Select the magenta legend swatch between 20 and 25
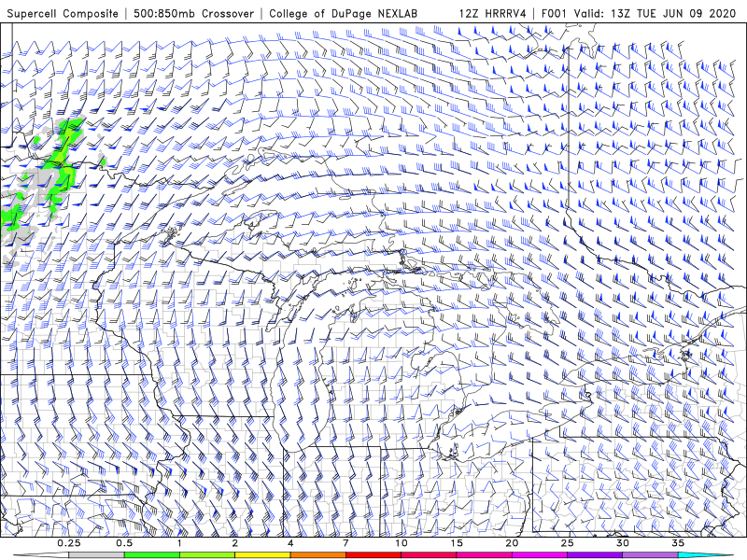This screenshot has width=747, height=560. coord(540,555)
